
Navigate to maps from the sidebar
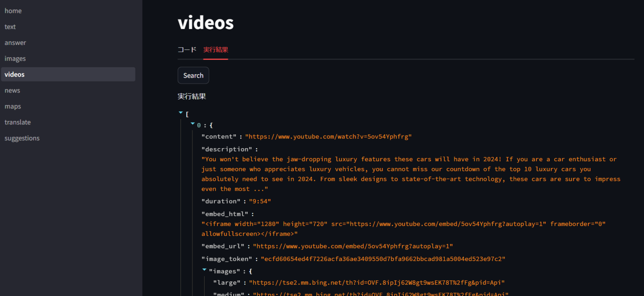13,106
